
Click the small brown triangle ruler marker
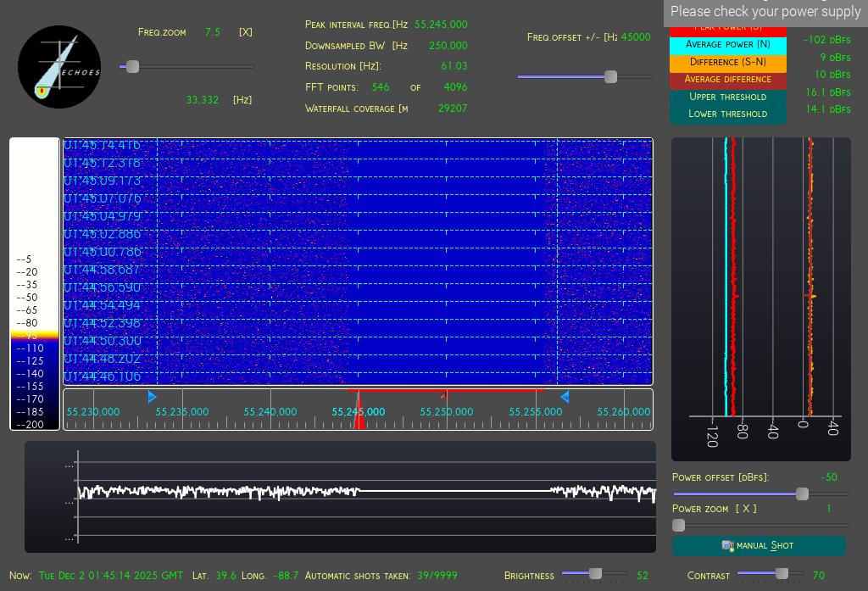(442, 395)
